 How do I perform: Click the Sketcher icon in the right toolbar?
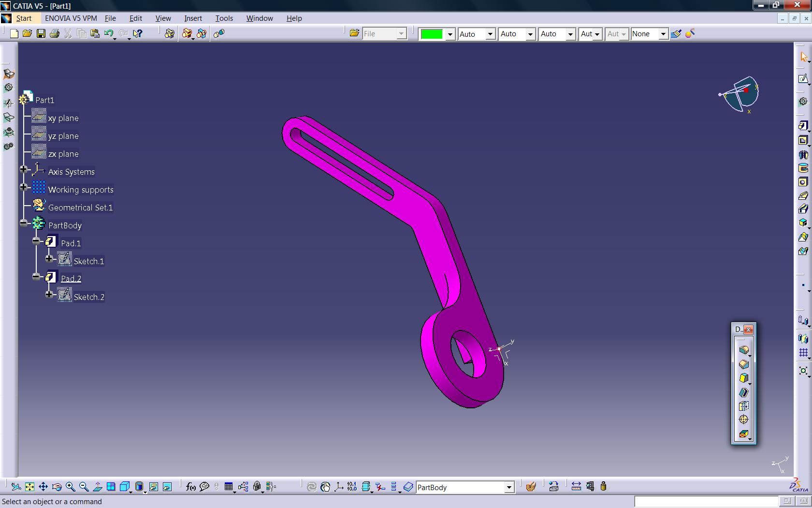pyautogui.click(x=803, y=78)
